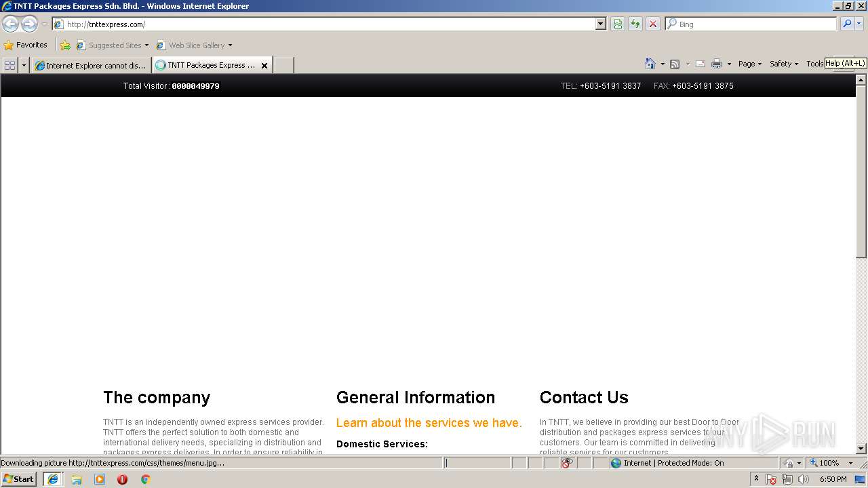The width and height of the screenshot is (868, 488).
Task: Click the RSS Feeds icon
Action: click(675, 64)
